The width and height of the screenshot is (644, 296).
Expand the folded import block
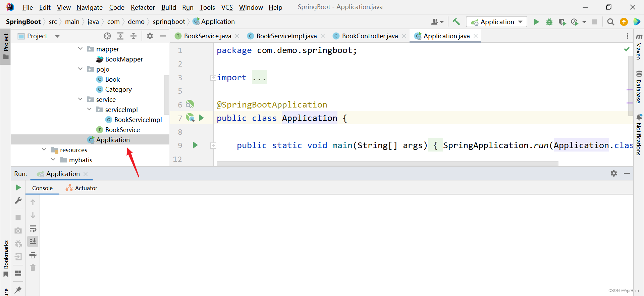(213, 78)
